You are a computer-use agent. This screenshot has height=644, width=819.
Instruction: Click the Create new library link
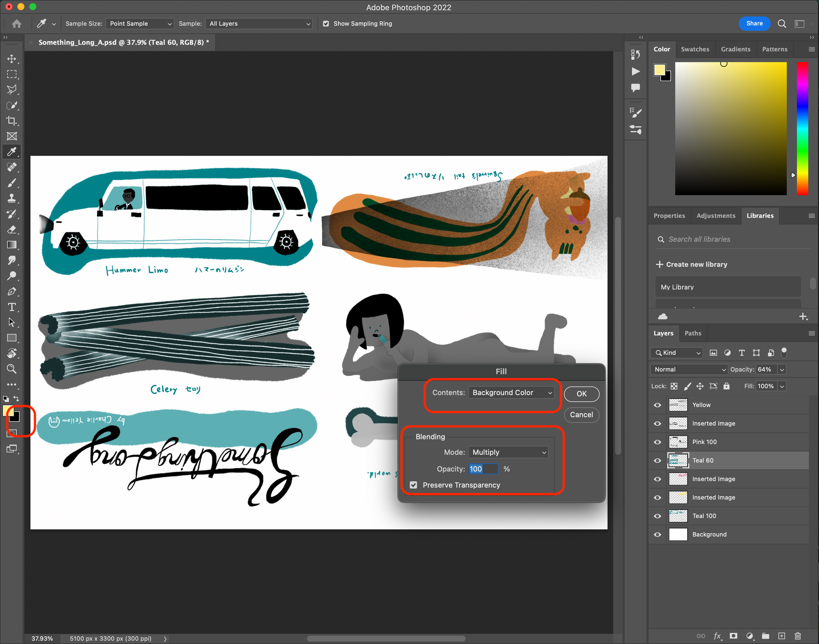coord(696,264)
